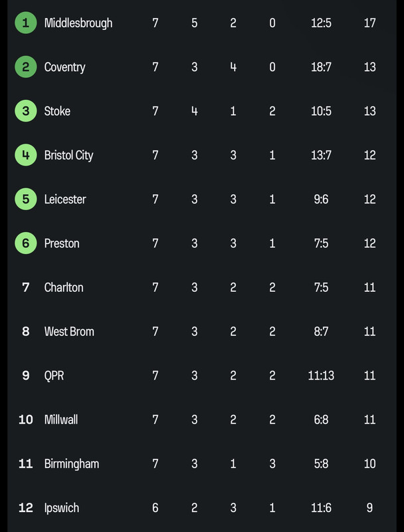Screen dimensions: 404x532
Task: Open Bristol City team details
Action: [69, 156]
